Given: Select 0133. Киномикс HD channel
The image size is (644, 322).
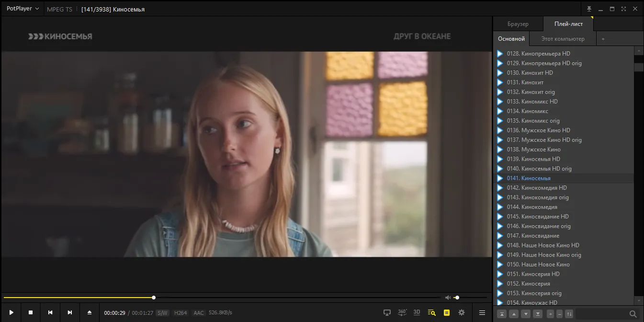Looking at the screenshot, I should click(564, 102).
